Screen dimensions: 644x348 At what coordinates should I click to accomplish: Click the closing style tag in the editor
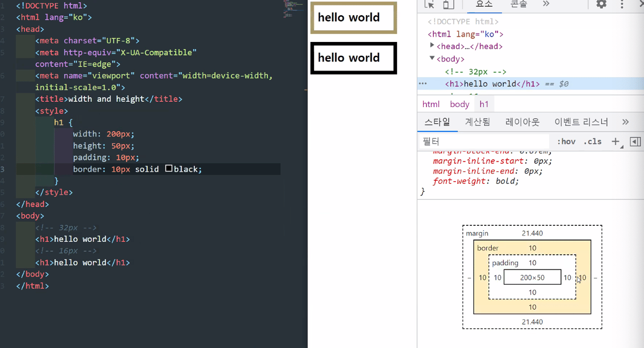[x=54, y=192]
